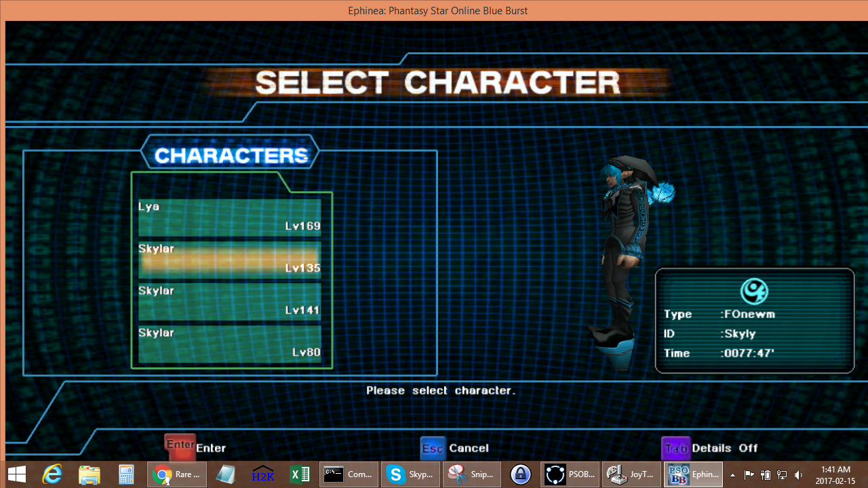Show hidden system tray icons

[732, 475]
